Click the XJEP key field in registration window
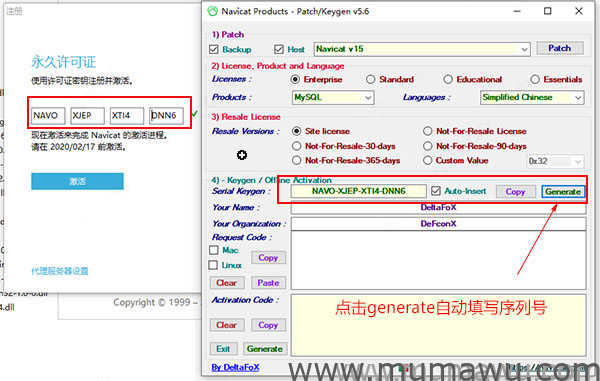This screenshot has height=381, width=600. (87, 116)
